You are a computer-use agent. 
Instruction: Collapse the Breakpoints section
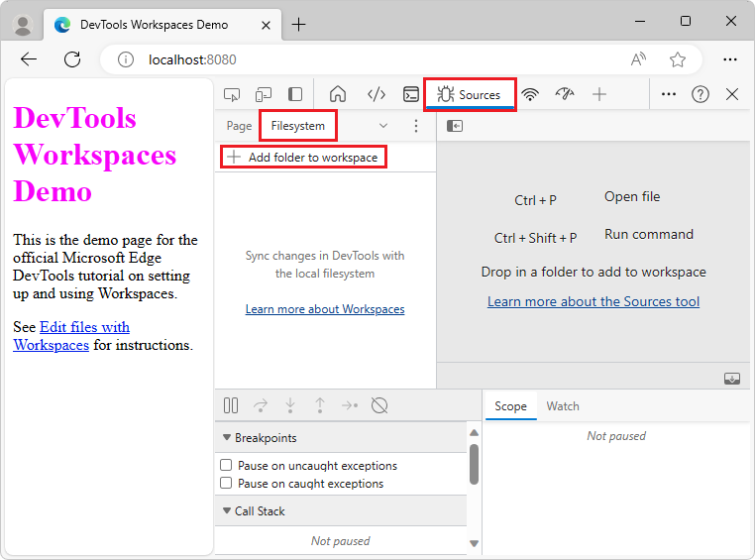pos(227,438)
